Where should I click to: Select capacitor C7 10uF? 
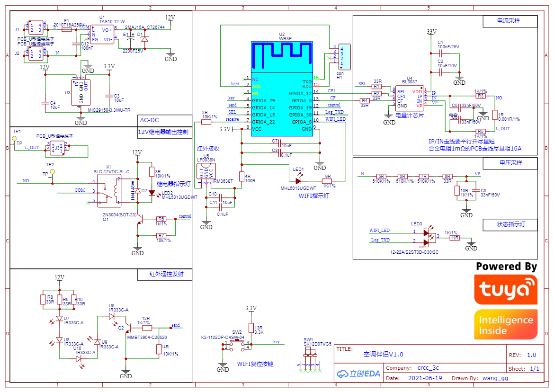tap(279, 143)
